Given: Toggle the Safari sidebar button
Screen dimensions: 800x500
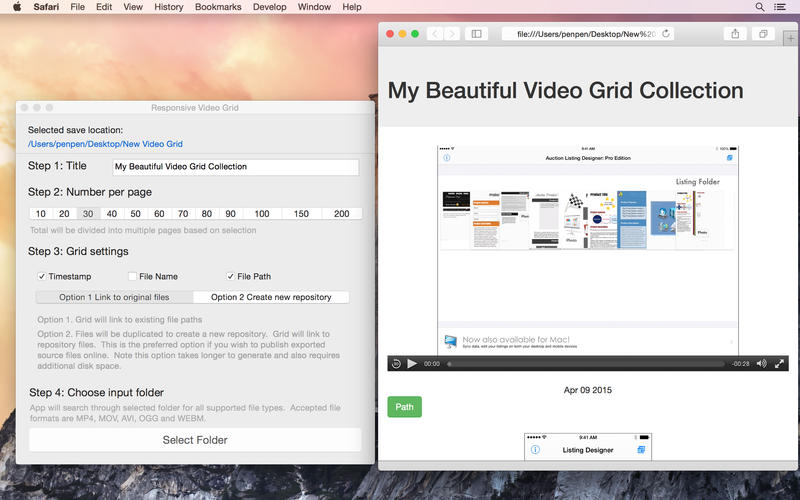Looking at the screenshot, I should (477, 34).
